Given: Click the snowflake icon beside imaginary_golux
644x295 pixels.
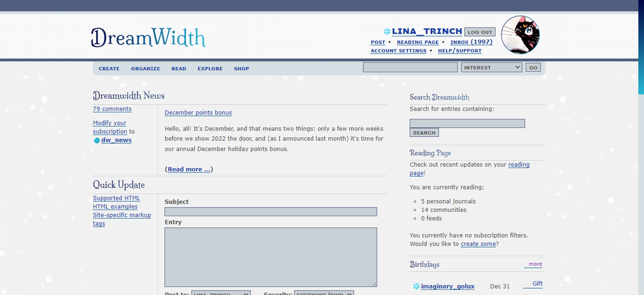Looking at the screenshot, I should [x=416, y=286].
